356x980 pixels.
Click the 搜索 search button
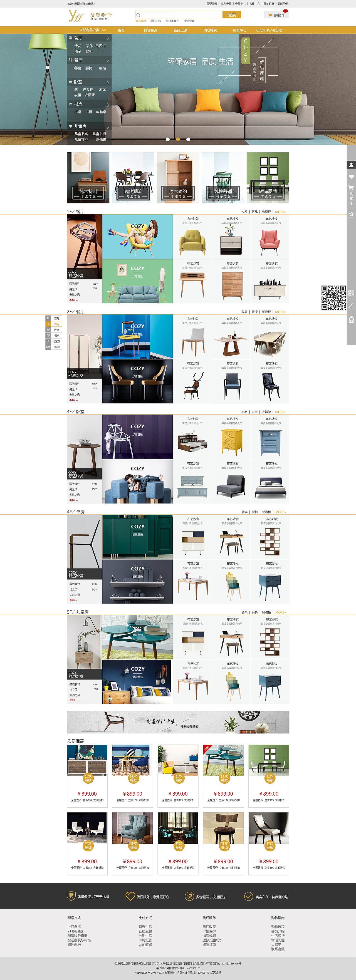231,15
